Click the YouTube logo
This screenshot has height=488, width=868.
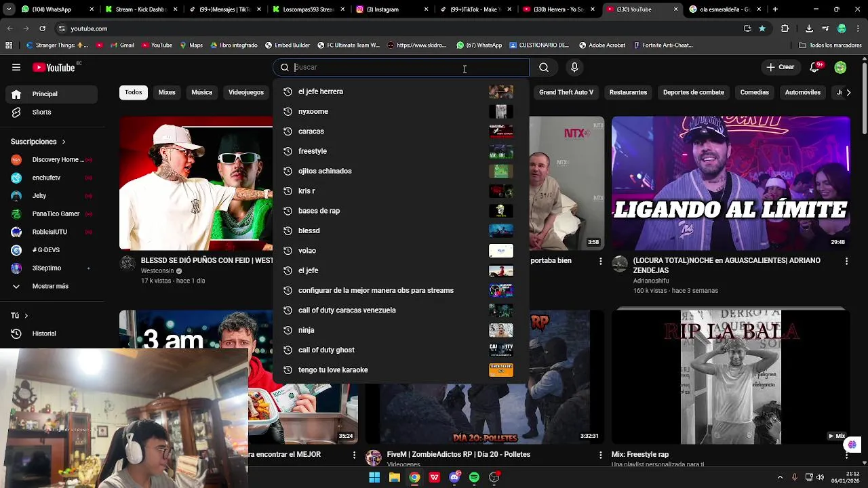[x=54, y=67]
